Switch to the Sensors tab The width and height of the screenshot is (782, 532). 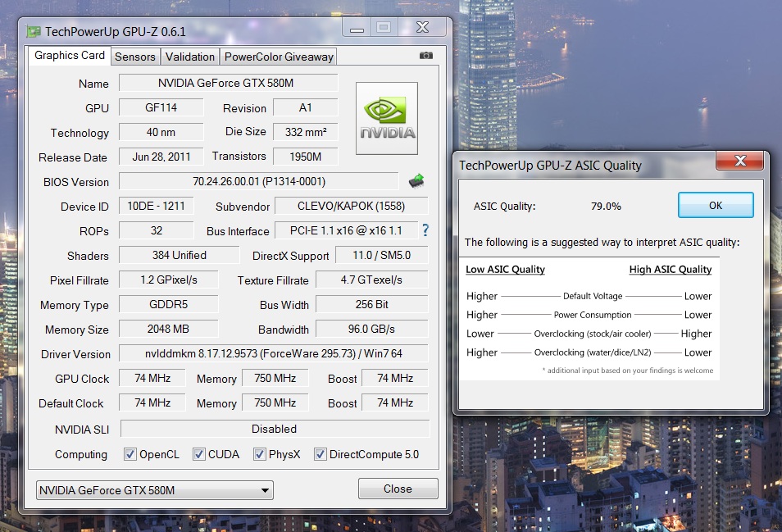pos(135,57)
